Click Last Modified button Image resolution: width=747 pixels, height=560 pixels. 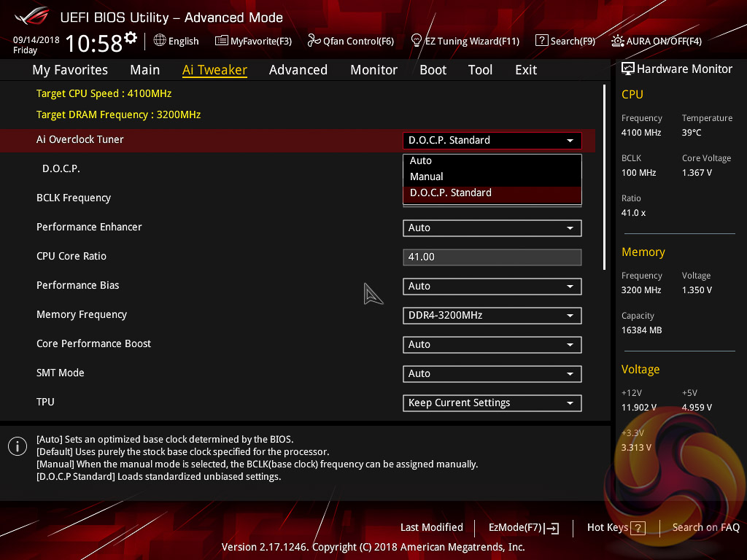432,528
